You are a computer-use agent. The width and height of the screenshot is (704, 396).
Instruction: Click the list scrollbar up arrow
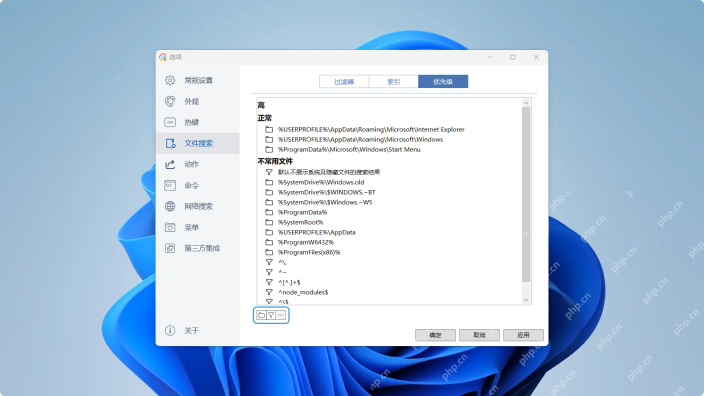526,103
